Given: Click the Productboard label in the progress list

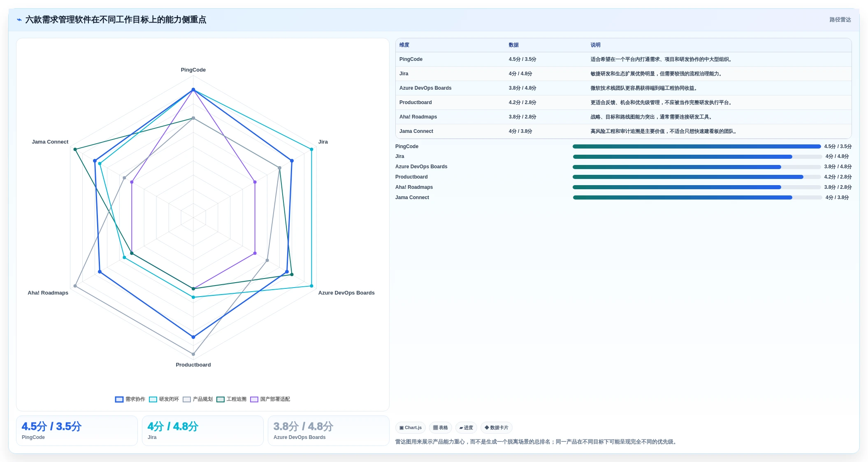Looking at the screenshot, I should click(x=411, y=177).
